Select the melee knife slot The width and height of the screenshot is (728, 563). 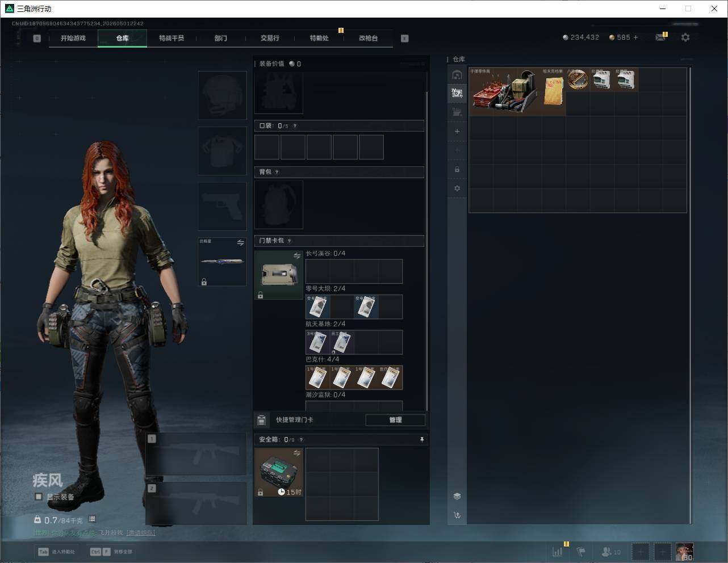[223, 262]
